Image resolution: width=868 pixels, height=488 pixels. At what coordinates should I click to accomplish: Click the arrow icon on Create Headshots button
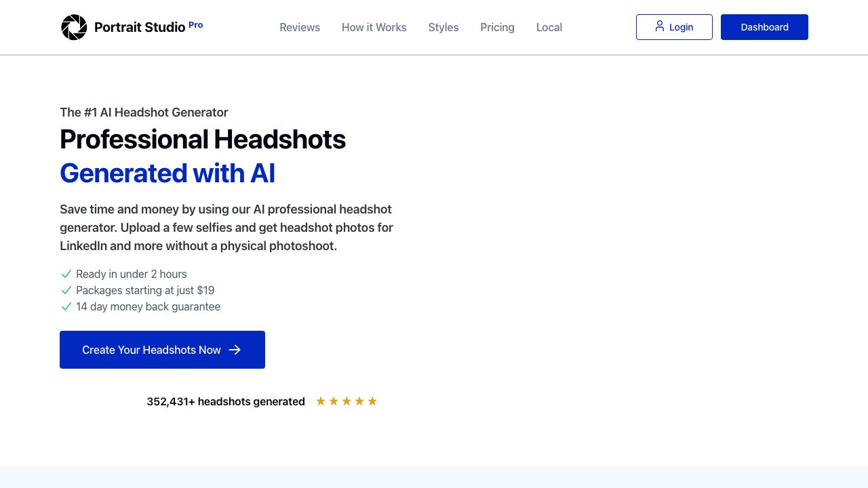(235, 350)
